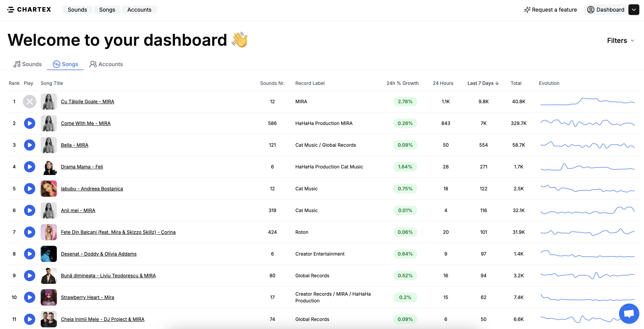The height and width of the screenshot is (329, 644).
Task: Switch to the Accounts tab
Action: point(106,64)
